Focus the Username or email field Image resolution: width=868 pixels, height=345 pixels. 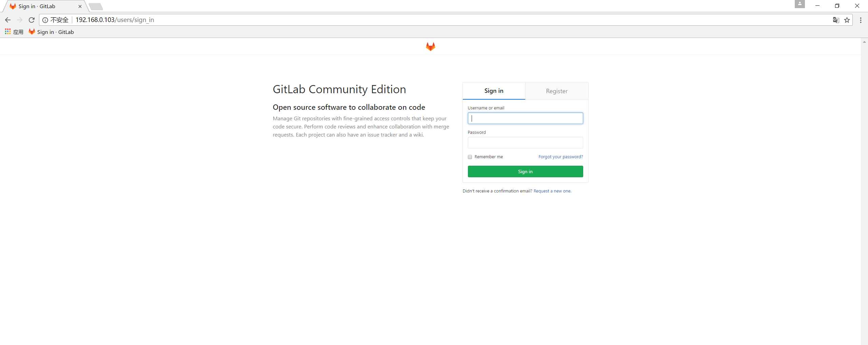(525, 118)
